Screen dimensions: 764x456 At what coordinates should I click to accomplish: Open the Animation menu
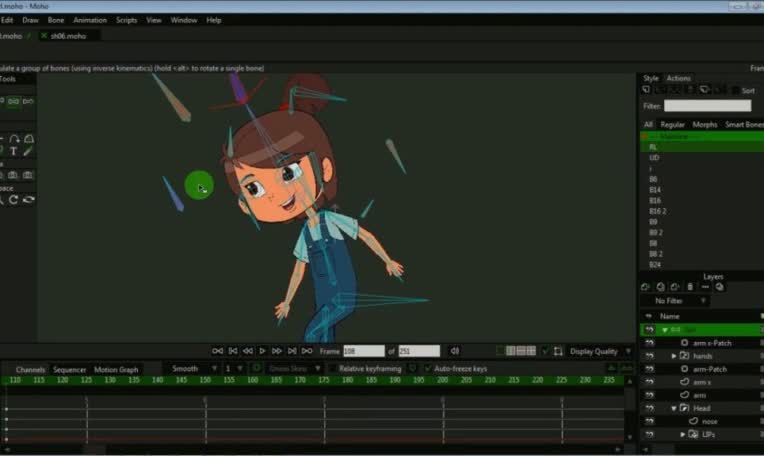[90, 20]
